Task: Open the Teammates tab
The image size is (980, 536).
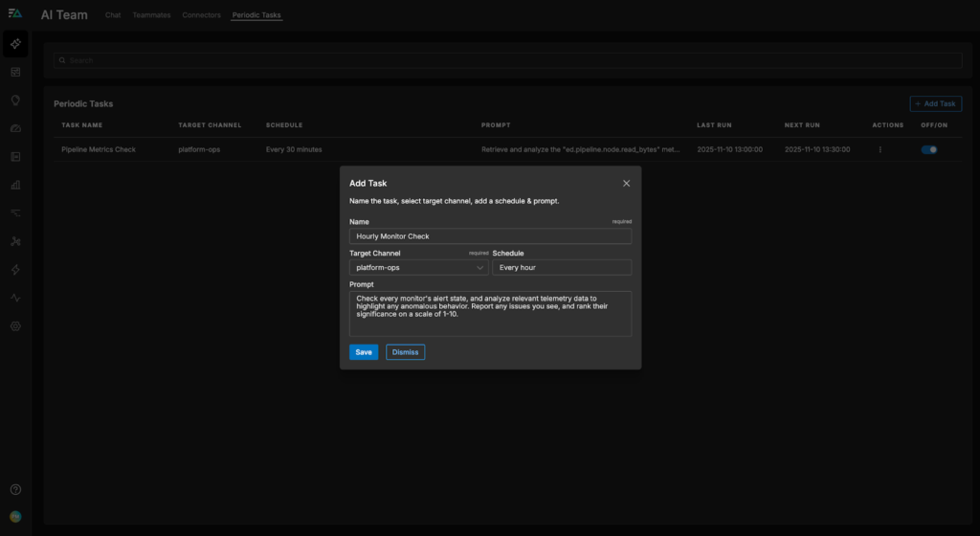Action: point(151,15)
